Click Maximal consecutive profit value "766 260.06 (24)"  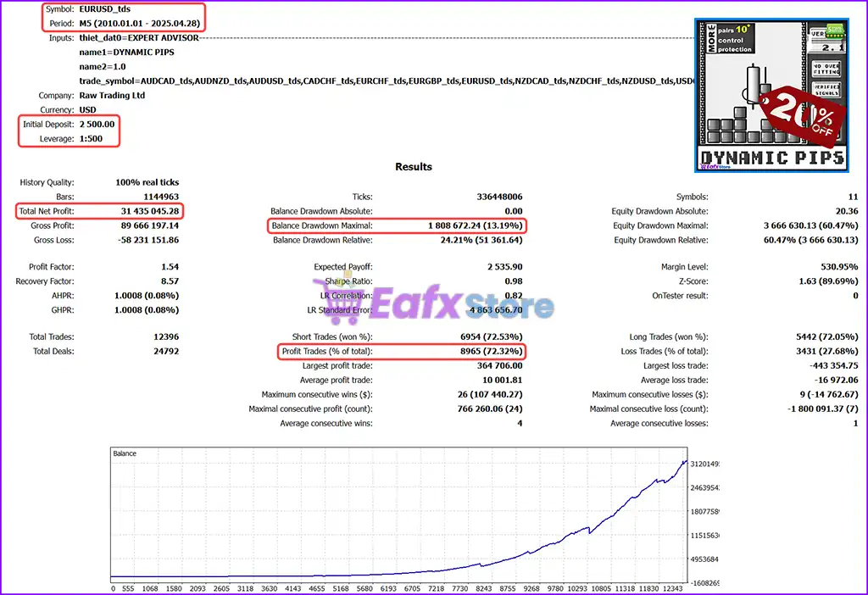[490, 409]
